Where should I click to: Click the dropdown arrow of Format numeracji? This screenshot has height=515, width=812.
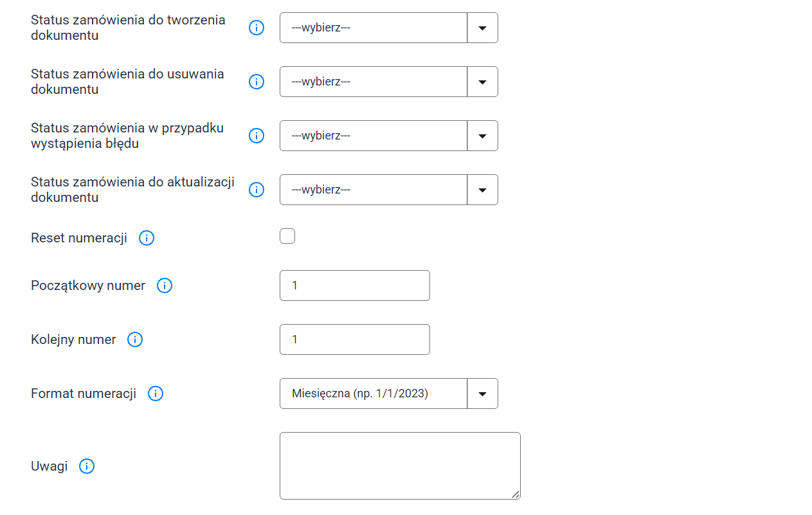pyautogui.click(x=483, y=393)
